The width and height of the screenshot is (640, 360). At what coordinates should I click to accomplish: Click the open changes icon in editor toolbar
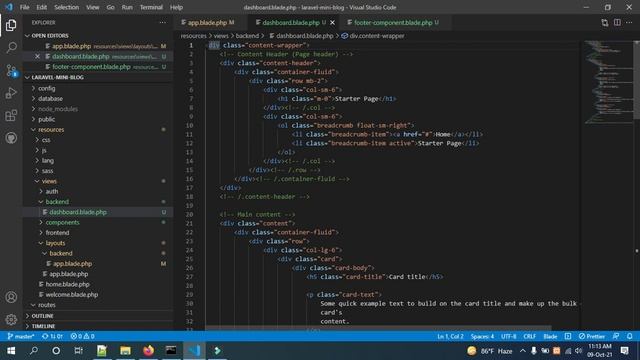click(604, 23)
